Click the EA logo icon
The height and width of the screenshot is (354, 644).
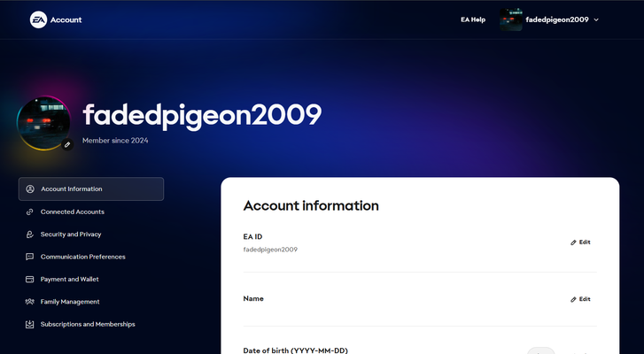38,19
